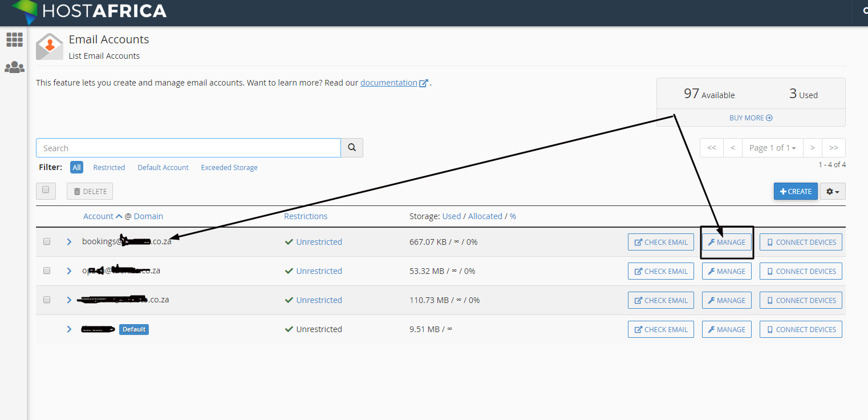Open the gear settings dropdown
The height and width of the screenshot is (420, 868).
[833, 192]
